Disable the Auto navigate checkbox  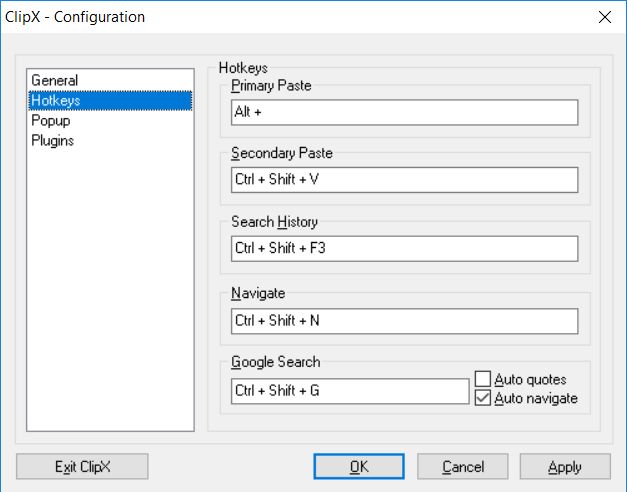tap(483, 398)
